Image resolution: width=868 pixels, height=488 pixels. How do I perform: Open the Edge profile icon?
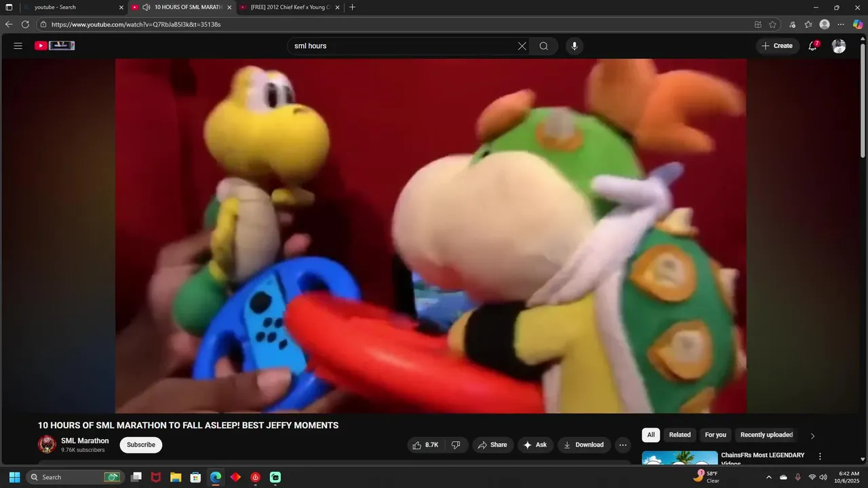click(x=825, y=24)
